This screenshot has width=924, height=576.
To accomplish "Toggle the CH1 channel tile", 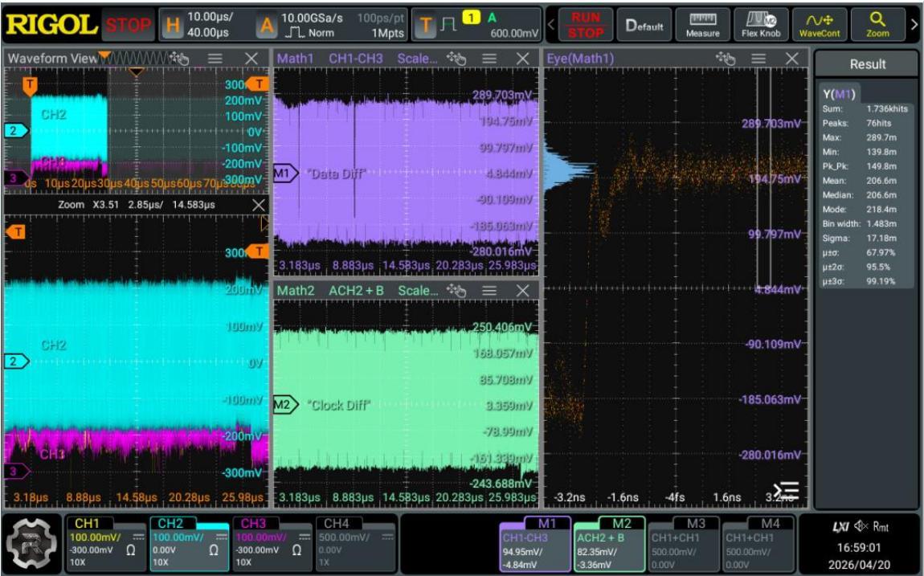I will [105, 543].
